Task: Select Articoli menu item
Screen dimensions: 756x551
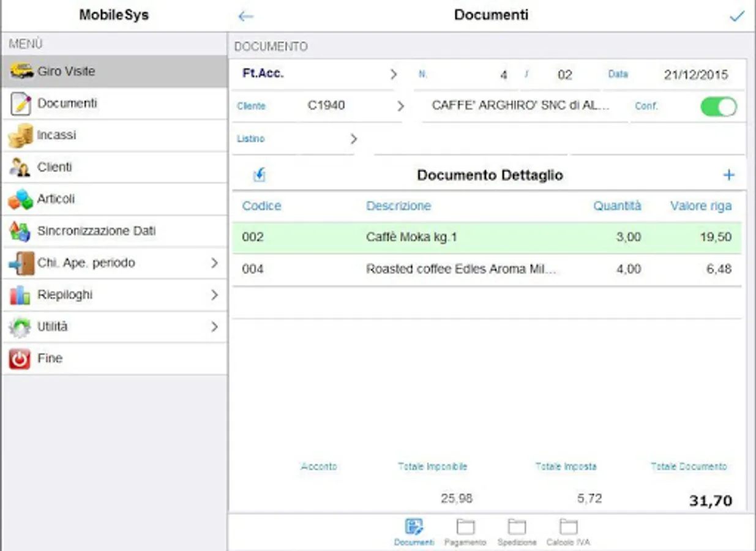Action: pyautogui.click(x=114, y=199)
